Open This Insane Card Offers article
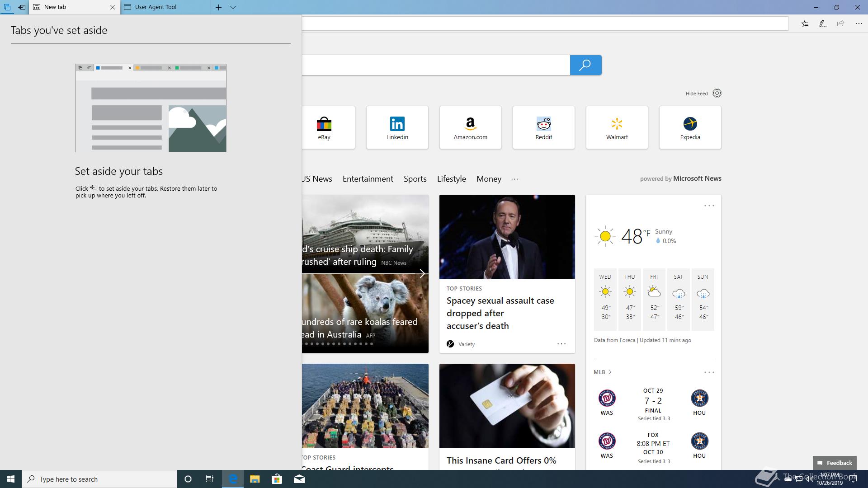Image resolution: width=868 pixels, height=488 pixels. click(501, 460)
